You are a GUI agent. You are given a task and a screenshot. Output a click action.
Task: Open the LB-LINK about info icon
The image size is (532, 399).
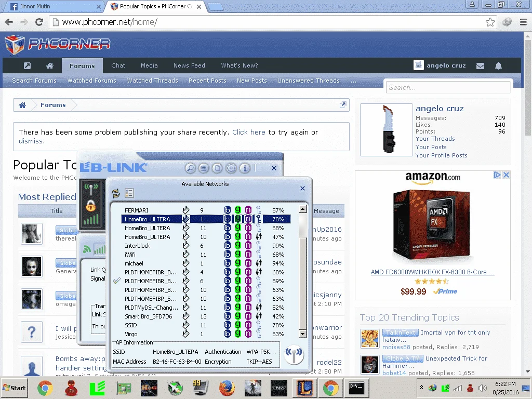tap(245, 168)
